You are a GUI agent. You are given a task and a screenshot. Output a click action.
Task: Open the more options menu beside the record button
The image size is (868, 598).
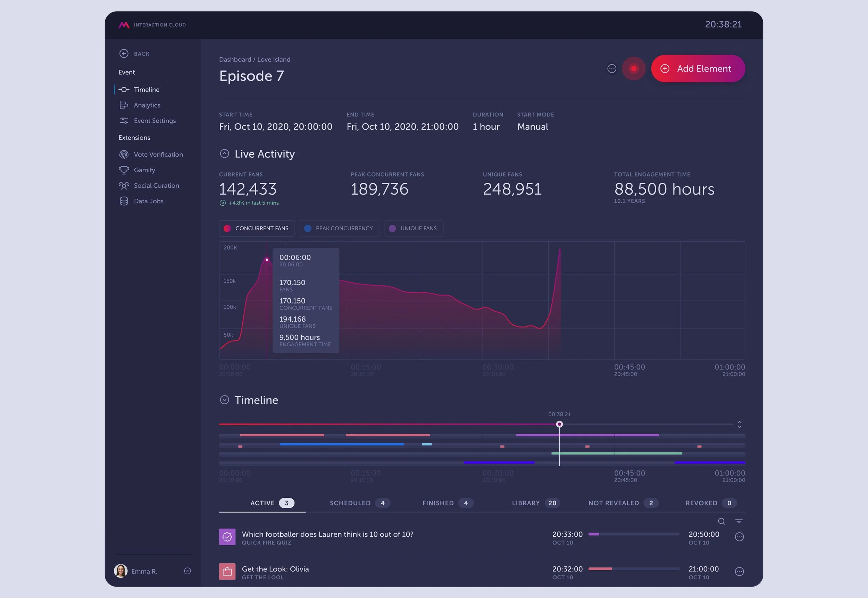coord(611,69)
